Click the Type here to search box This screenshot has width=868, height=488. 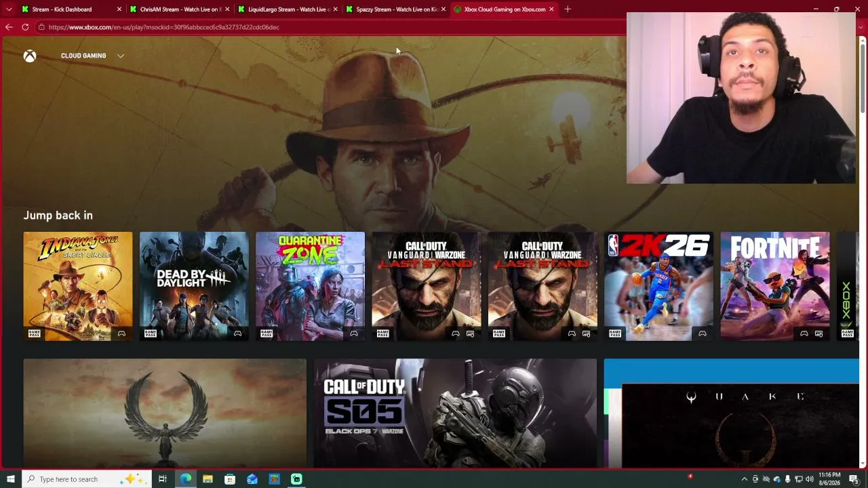tap(87, 479)
